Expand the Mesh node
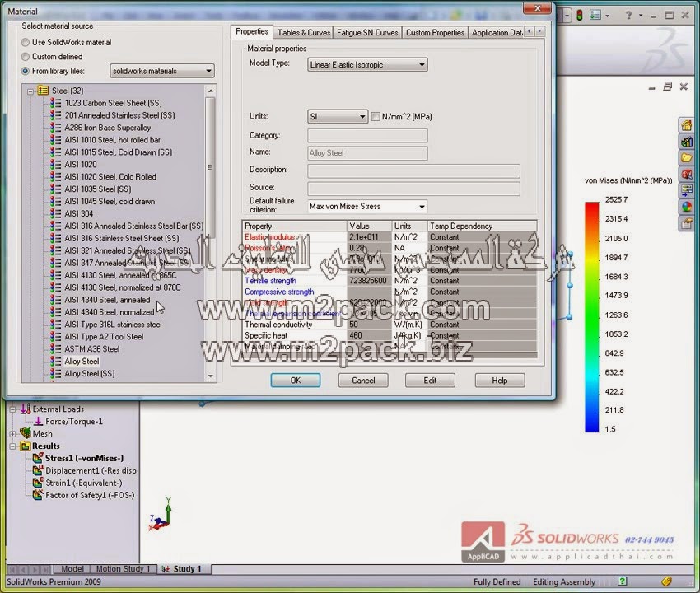The width and height of the screenshot is (700, 593). click(x=12, y=433)
